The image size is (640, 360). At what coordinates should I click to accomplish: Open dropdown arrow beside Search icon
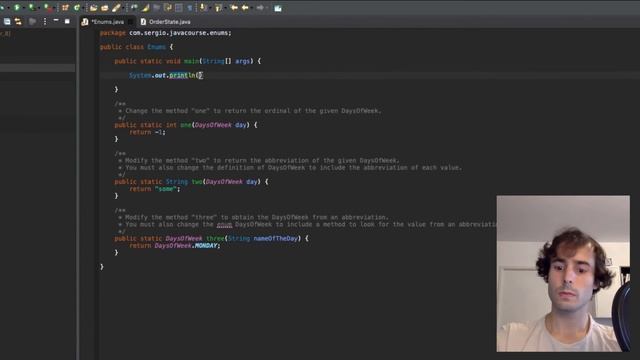tap(123, 8)
